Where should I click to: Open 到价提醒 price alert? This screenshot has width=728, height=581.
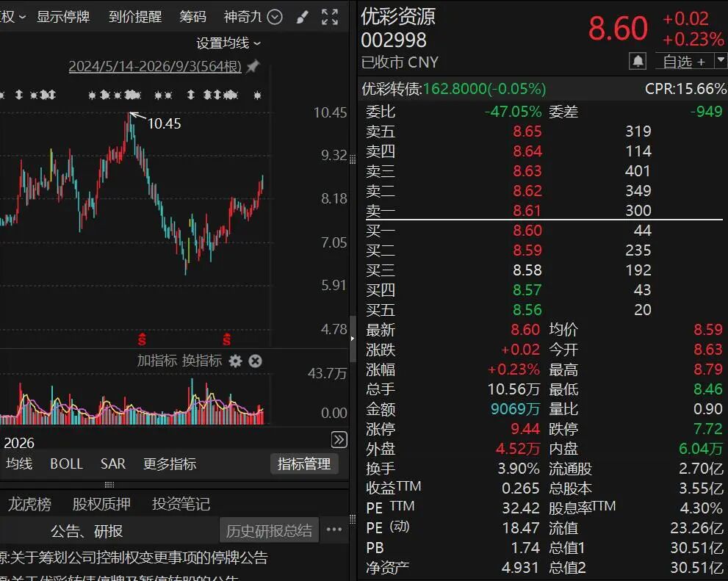point(135,17)
